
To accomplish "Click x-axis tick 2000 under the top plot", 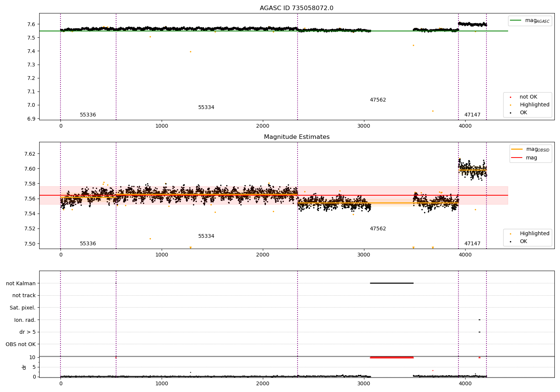I will pyautogui.click(x=263, y=126).
